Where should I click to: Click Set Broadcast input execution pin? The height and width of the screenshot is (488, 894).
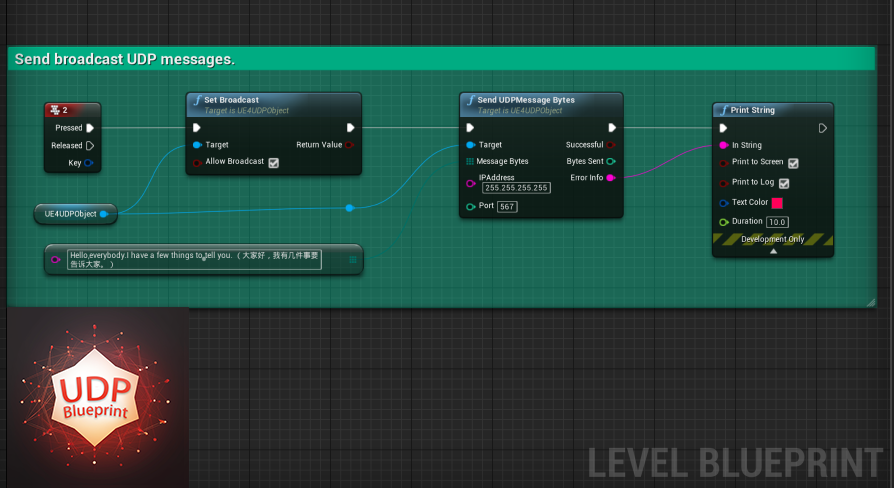click(197, 128)
